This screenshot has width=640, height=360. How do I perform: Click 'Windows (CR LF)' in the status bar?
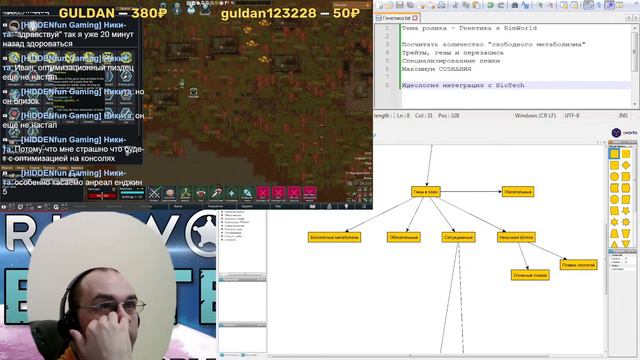(x=535, y=116)
